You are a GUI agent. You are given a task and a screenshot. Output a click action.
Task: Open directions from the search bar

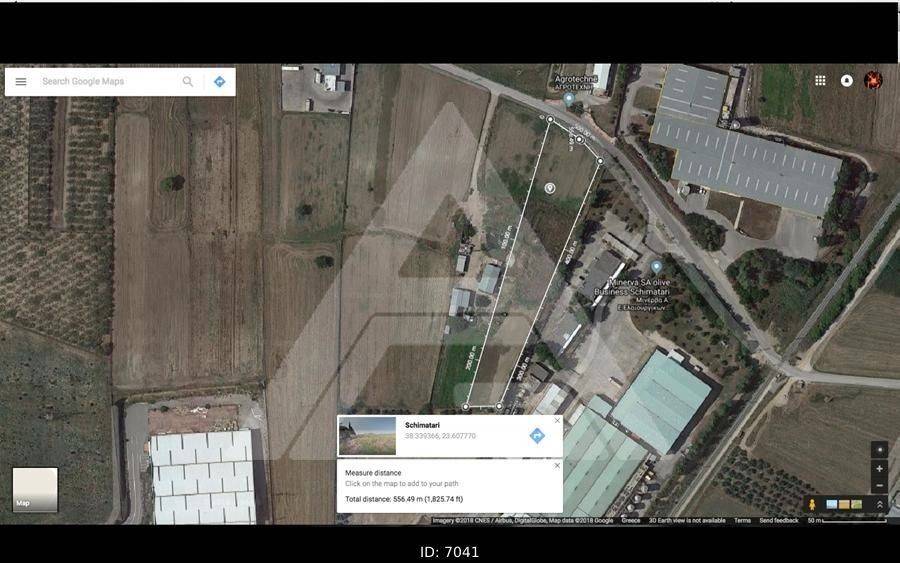tap(220, 82)
